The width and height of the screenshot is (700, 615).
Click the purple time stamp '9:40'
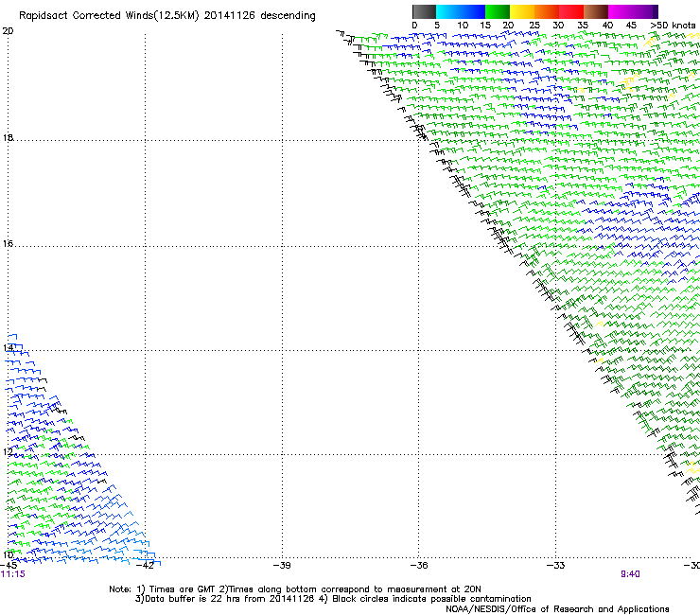[630, 574]
